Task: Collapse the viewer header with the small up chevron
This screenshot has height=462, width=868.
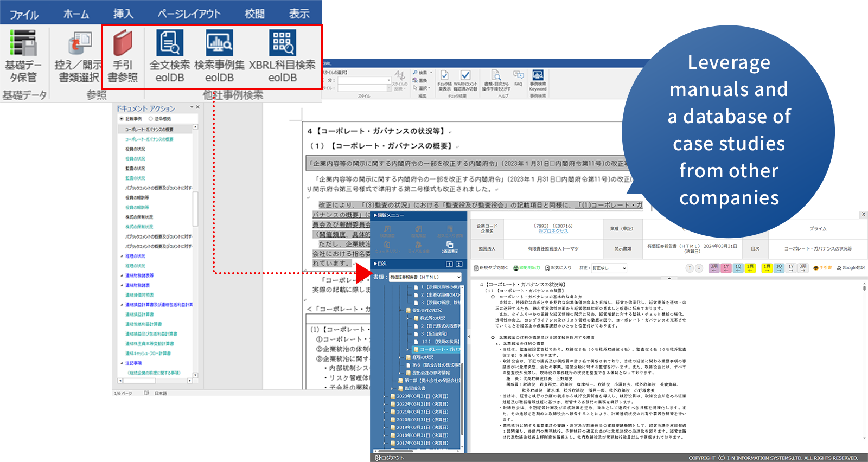Action: [669, 278]
